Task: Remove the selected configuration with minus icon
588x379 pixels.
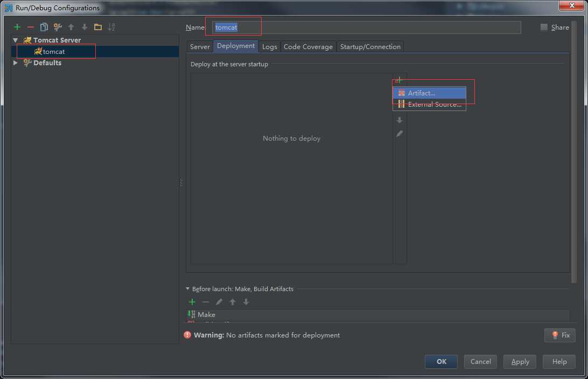Action: coord(30,27)
